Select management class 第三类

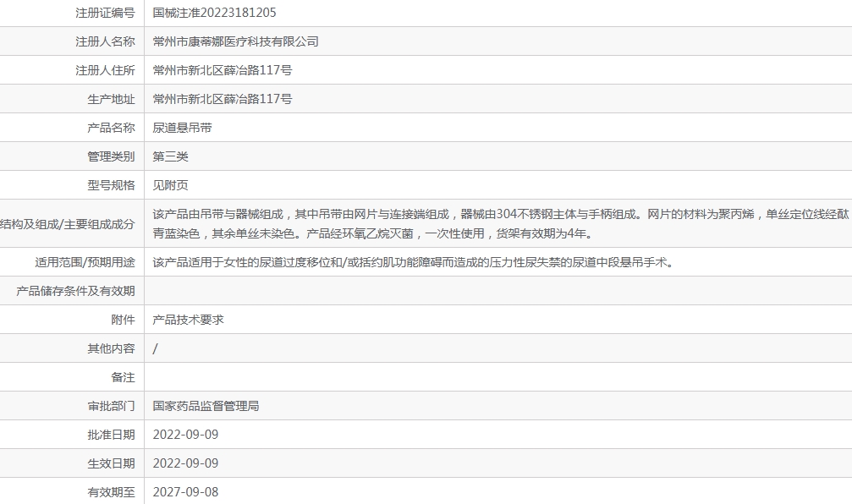[x=170, y=156]
